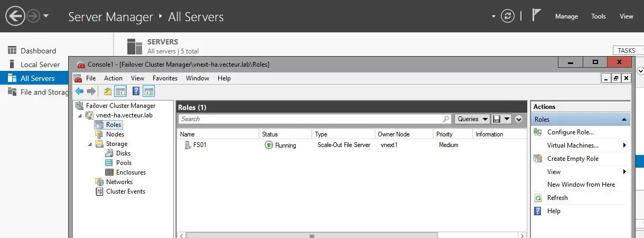Open the Manage menu in Server Manager
Viewport: 644px width, 238px height.
pos(566,16)
